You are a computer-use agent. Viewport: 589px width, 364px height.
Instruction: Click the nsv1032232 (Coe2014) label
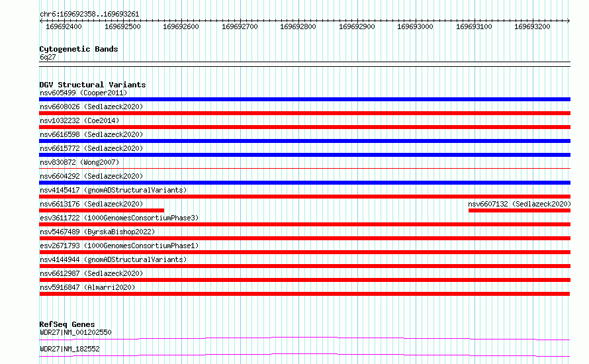point(79,120)
